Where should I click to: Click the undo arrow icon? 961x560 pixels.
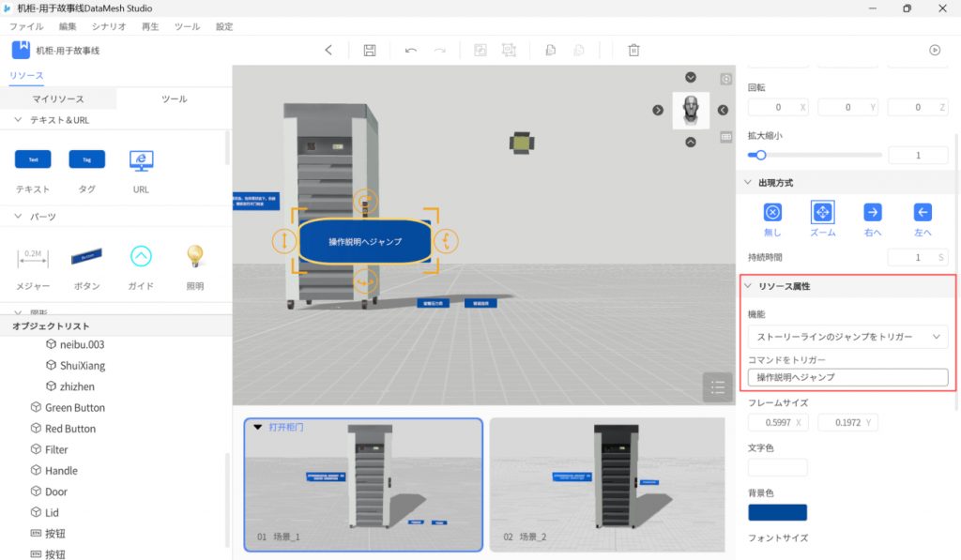(x=411, y=50)
